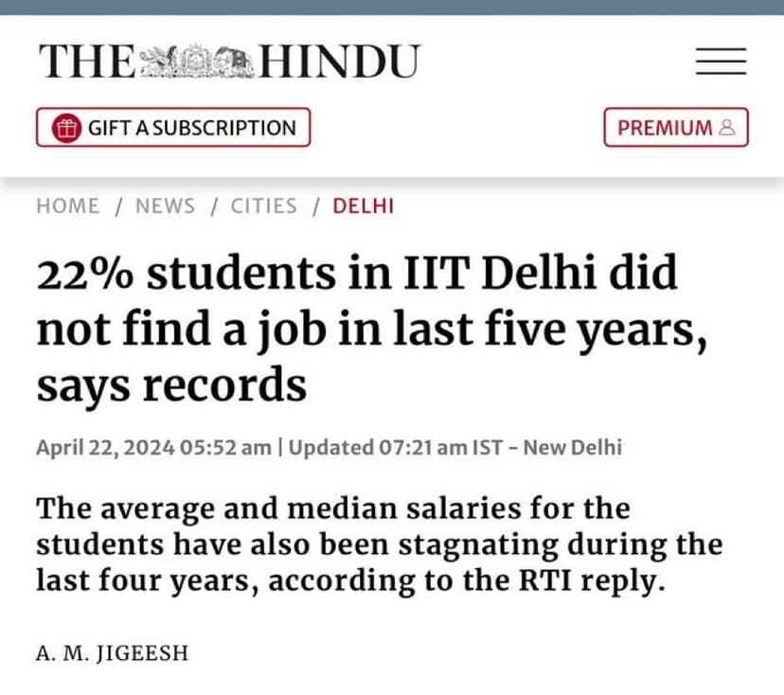The image size is (784, 695).
Task: Go to the Home breadcrumb
Action: click(x=67, y=205)
